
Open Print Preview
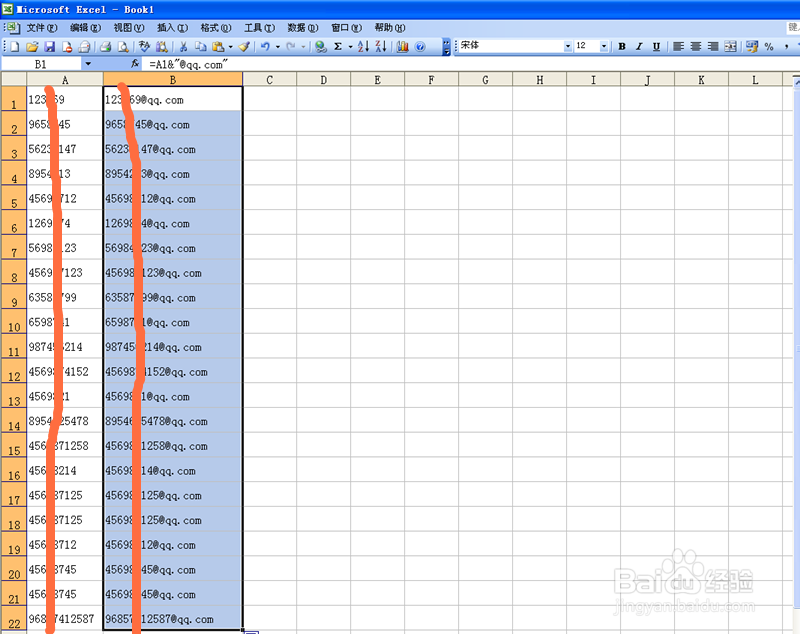tap(123, 47)
